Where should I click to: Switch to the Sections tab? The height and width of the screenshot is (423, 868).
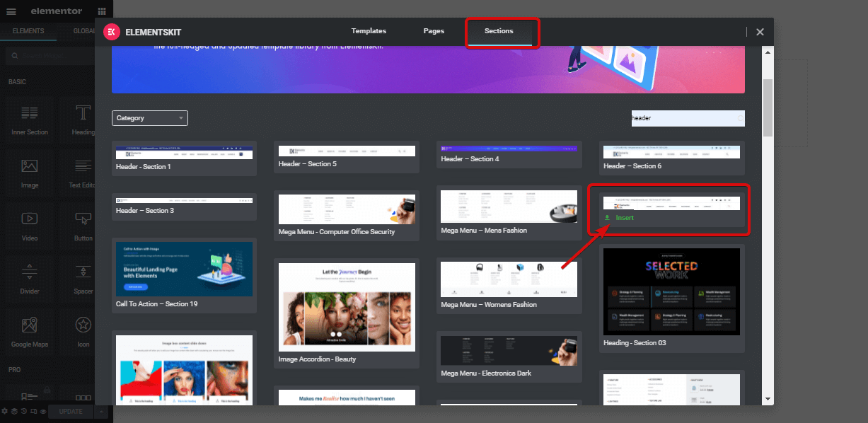pos(499,31)
